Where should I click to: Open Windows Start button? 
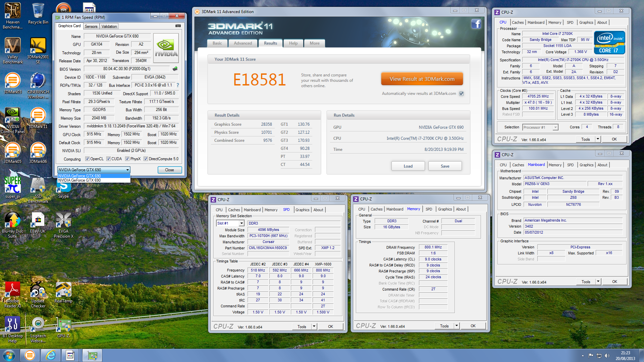coord(9,355)
